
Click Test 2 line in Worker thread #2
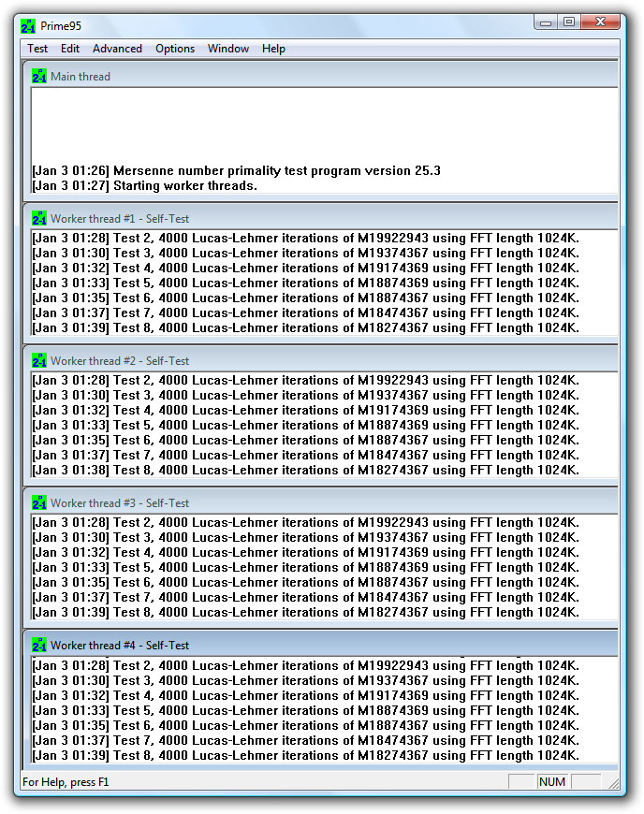[305, 381]
